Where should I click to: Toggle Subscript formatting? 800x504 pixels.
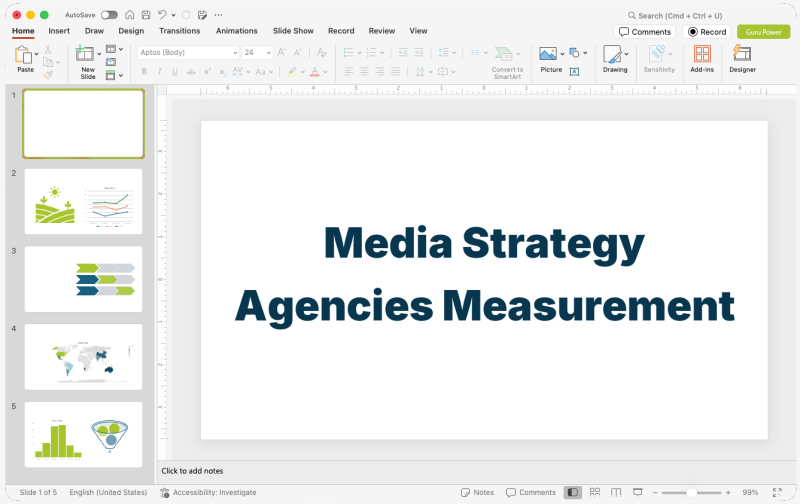coord(222,72)
